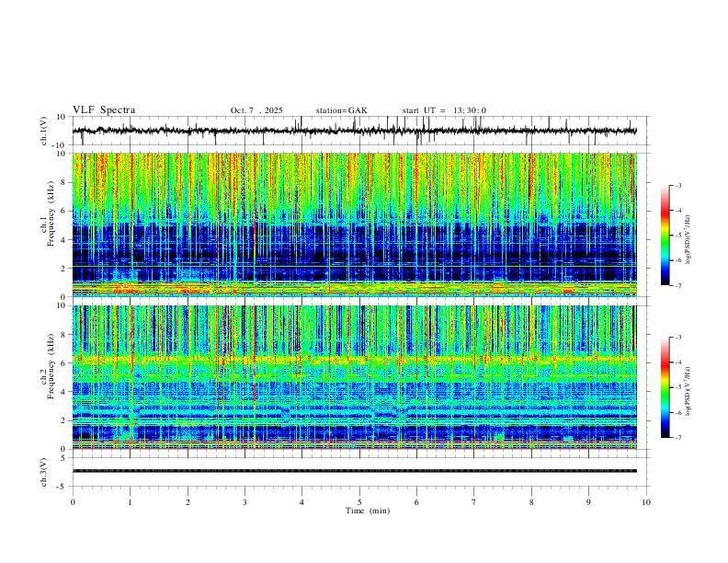Click time axis tick label "7"

click(474, 502)
